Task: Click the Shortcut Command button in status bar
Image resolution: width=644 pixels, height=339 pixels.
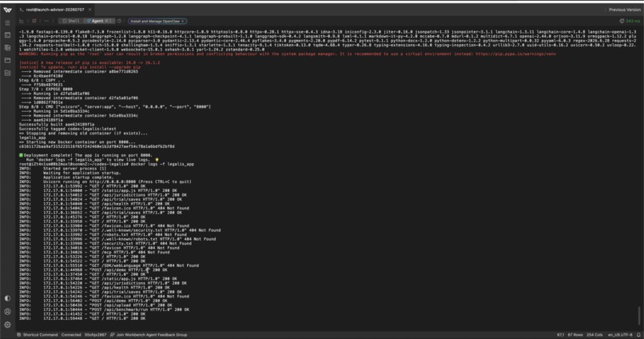Action: coord(37,335)
